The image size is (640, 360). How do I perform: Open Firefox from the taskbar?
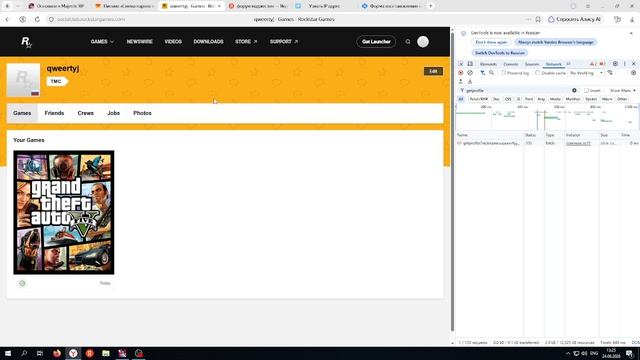57,353
